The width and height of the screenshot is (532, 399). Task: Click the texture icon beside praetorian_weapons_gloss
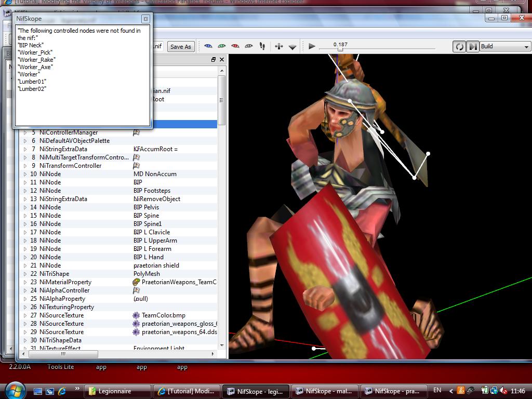point(136,324)
